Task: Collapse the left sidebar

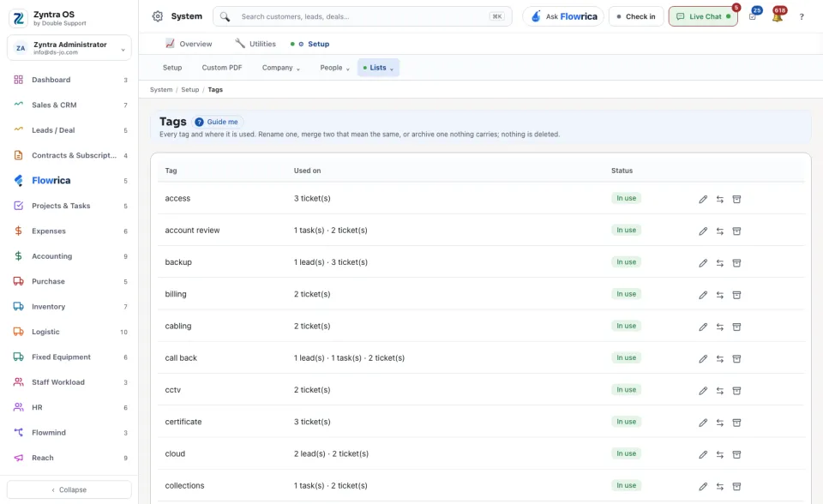Action: point(69,489)
